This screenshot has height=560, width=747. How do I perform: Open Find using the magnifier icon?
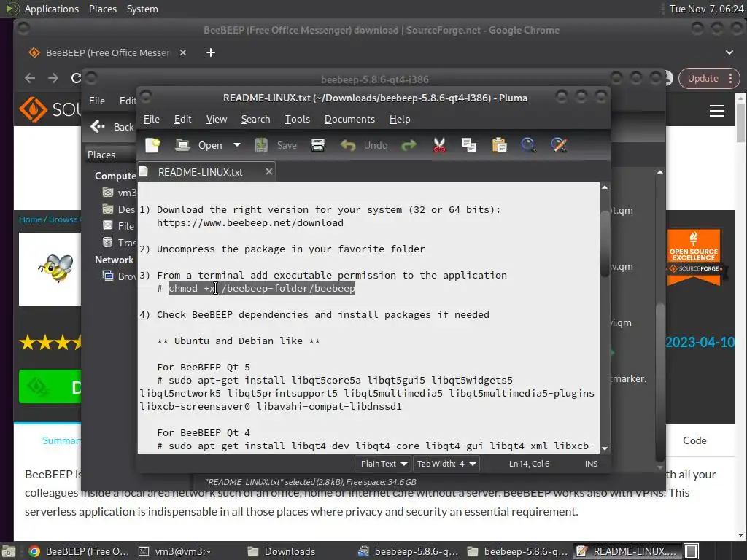tap(528, 145)
